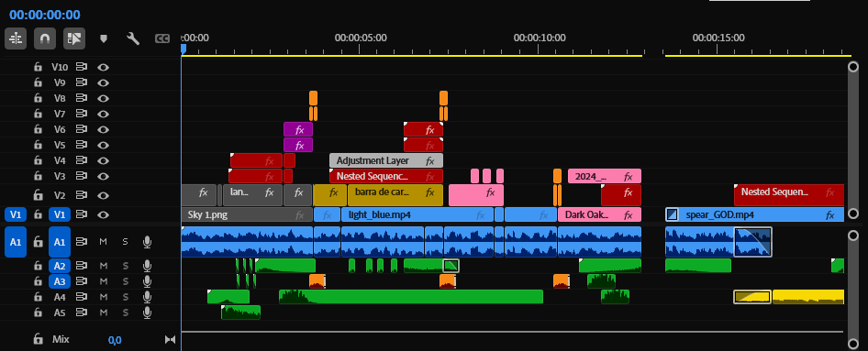Click ruler at 00:00:05:00
Image resolution: width=868 pixels, height=351 pixels.
(x=361, y=38)
